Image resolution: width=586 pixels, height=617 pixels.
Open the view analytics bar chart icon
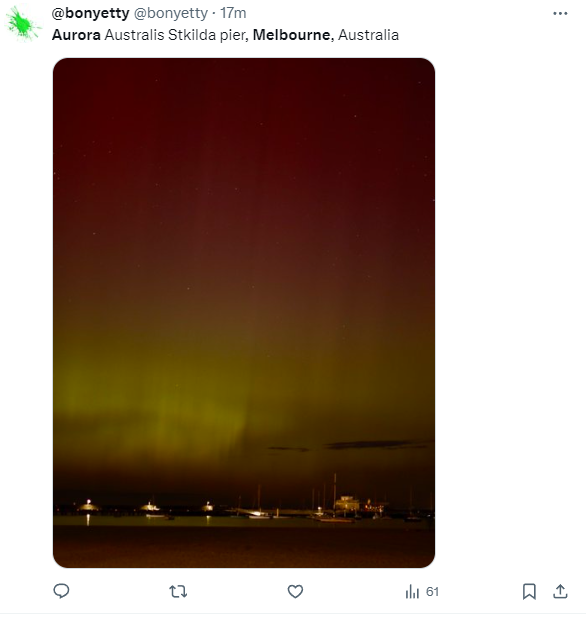click(412, 591)
